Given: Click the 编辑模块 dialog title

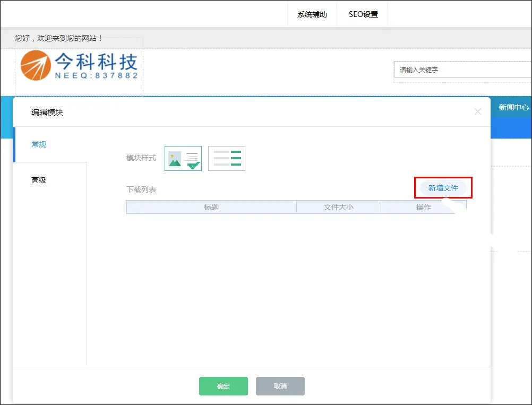Looking at the screenshot, I should pyautogui.click(x=47, y=112).
